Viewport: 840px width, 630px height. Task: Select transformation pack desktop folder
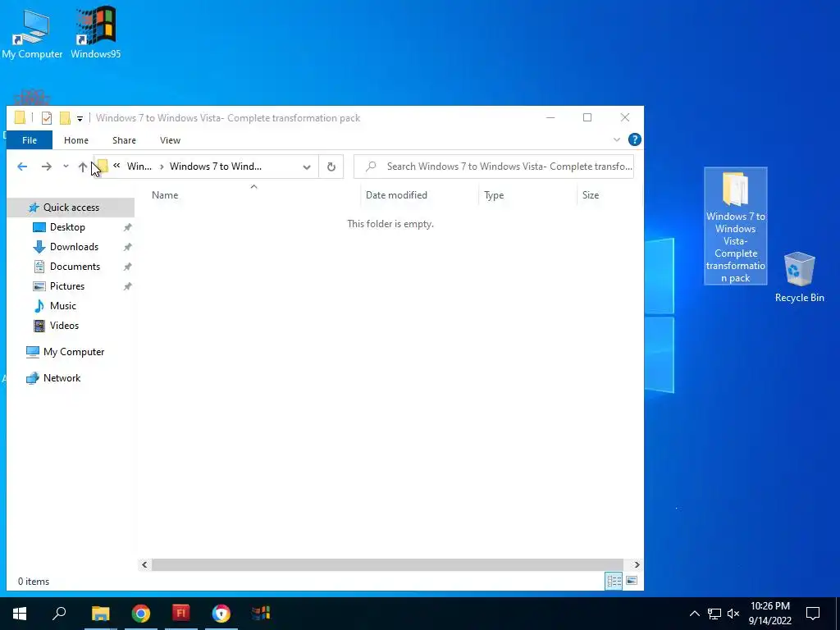pyautogui.click(x=736, y=226)
